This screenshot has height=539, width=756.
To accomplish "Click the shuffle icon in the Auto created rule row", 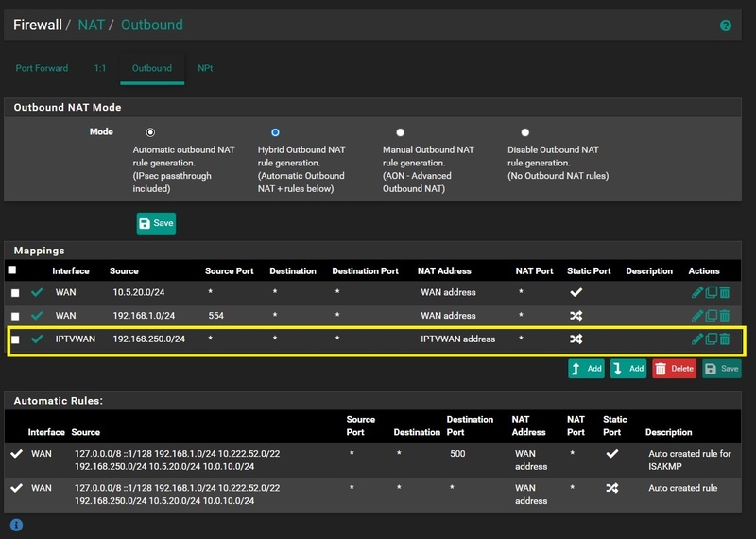I will (x=612, y=488).
